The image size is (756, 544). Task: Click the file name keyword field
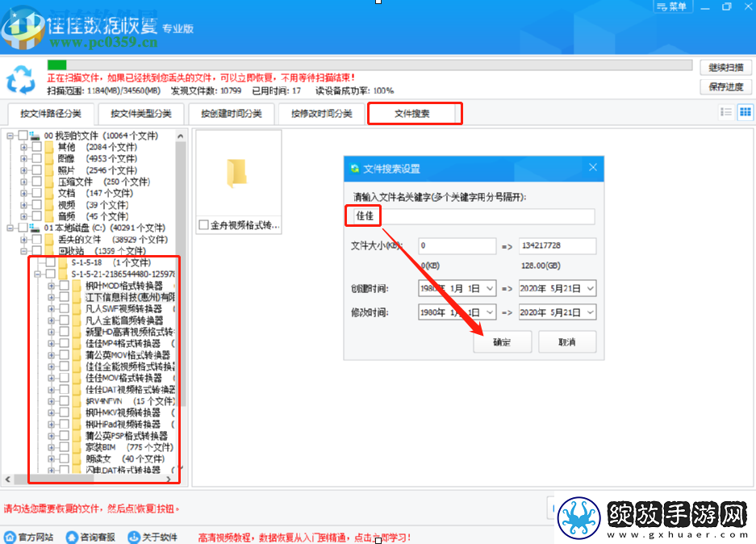(472, 216)
